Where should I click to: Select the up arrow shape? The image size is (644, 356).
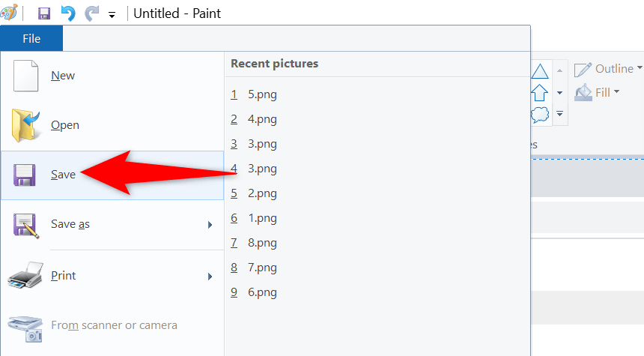click(x=540, y=93)
